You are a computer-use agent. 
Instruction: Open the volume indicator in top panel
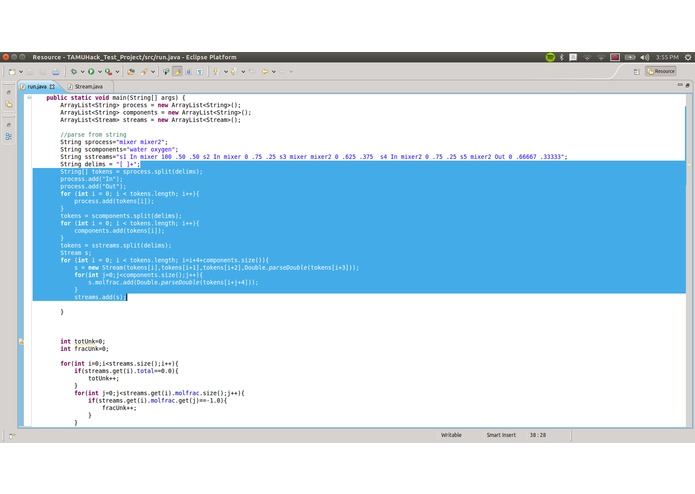[645, 57]
